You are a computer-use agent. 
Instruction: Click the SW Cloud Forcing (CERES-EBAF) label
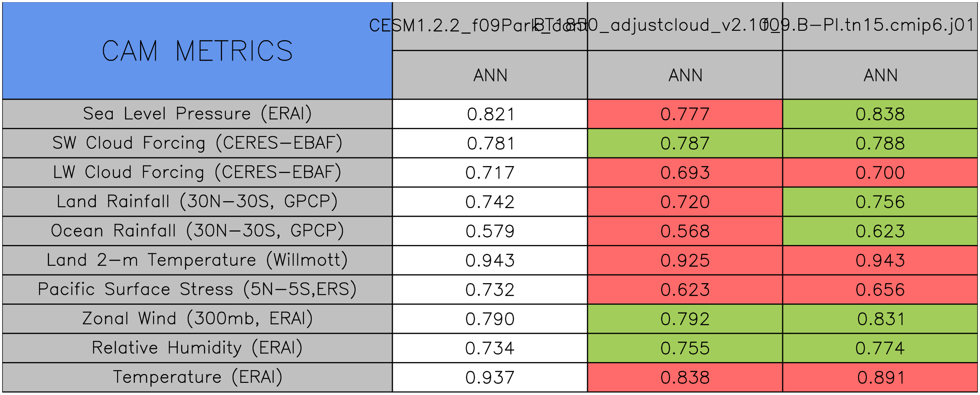[197, 143]
